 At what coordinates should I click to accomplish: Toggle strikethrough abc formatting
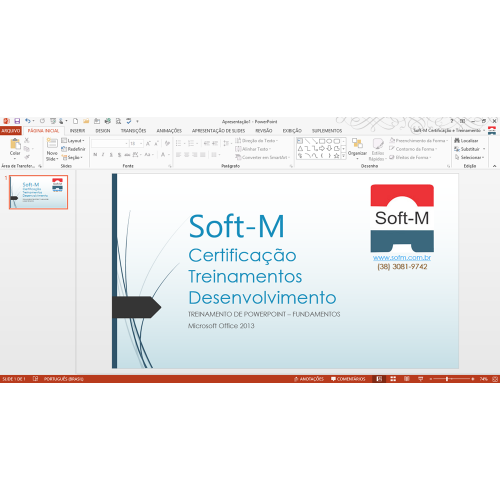pyautogui.click(x=127, y=155)
